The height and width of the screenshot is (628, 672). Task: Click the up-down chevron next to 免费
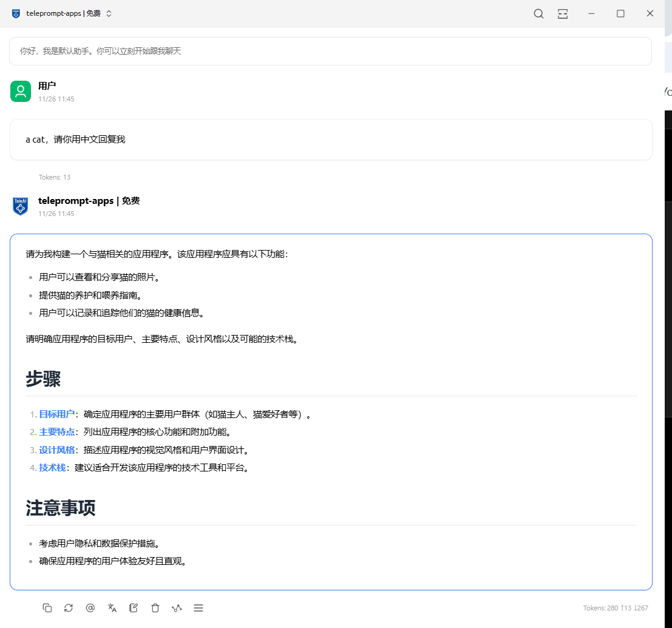(x=109, y=14)
